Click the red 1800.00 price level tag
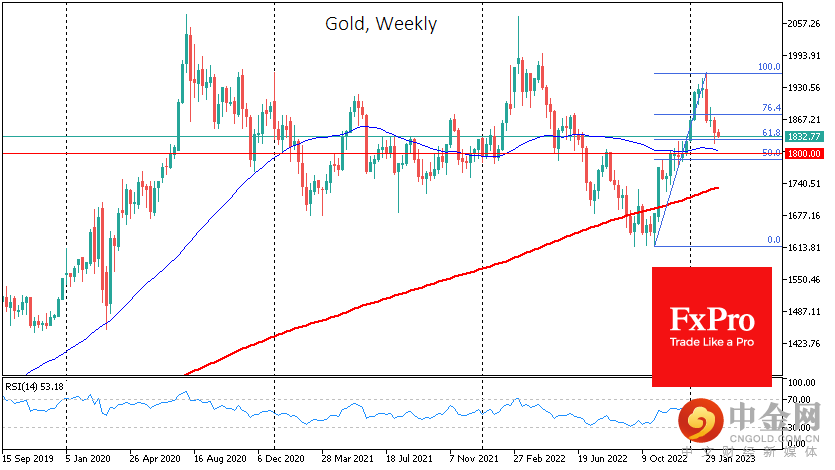Screen dimensions: 835x470 pos(803,153)
